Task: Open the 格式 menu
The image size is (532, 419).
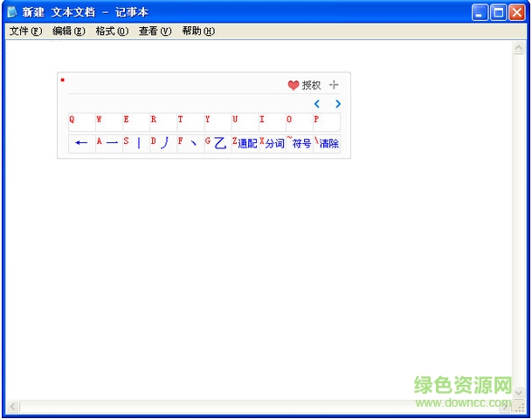Action: click(x=112, y=31)
